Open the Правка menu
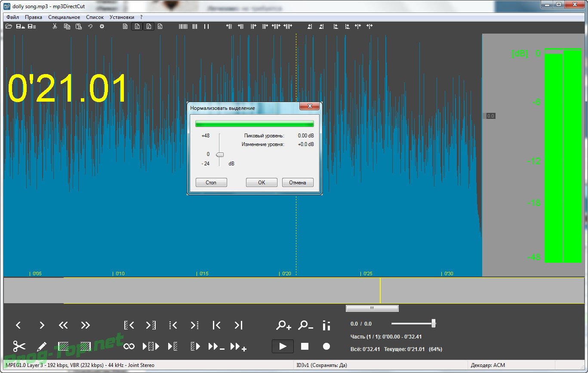The image size is (588, 373). pos(34,17)
